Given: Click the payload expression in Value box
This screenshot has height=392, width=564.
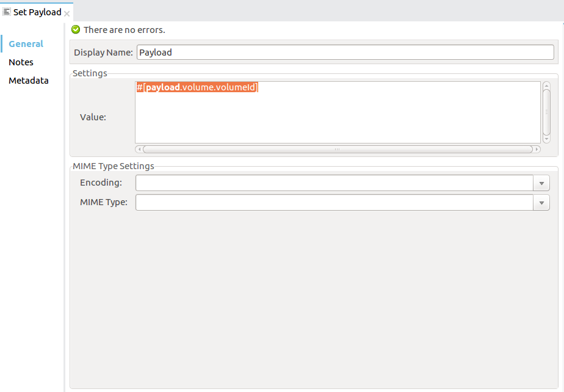Looking at the screenshot, I should (x=198, y=87).
